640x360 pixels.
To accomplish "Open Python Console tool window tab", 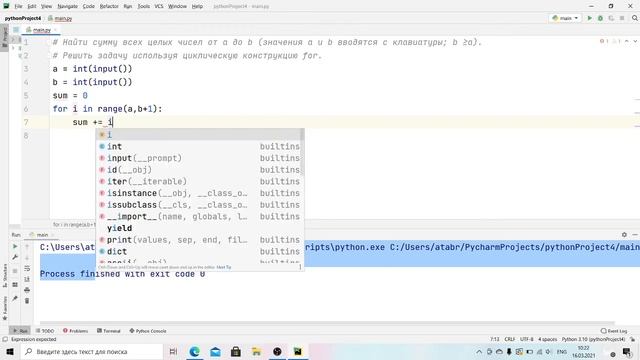I will point(148,331).
